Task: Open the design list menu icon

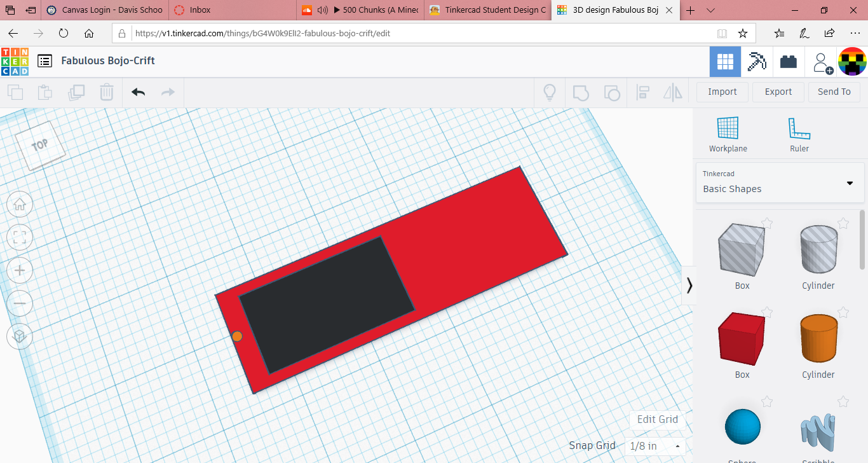Action: click(44, 61)
